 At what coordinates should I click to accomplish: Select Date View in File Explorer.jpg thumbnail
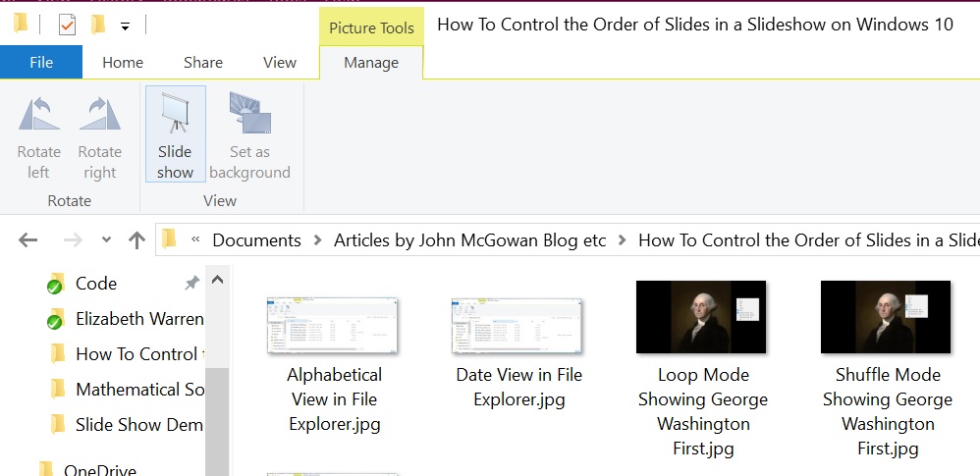[x=517, y=326]
